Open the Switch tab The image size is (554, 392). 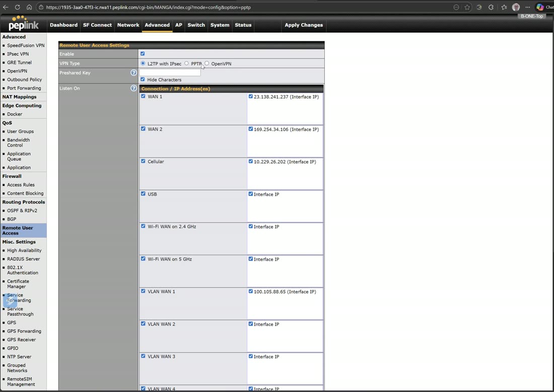point(196,25)
